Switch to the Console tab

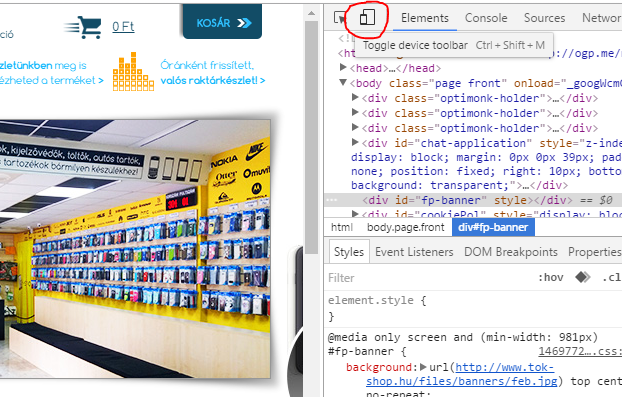pyautogui.click(x=486, y=18)
